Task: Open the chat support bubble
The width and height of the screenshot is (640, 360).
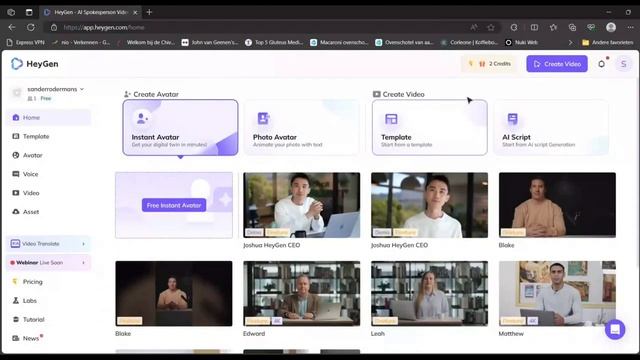Action: coord(615,329)
